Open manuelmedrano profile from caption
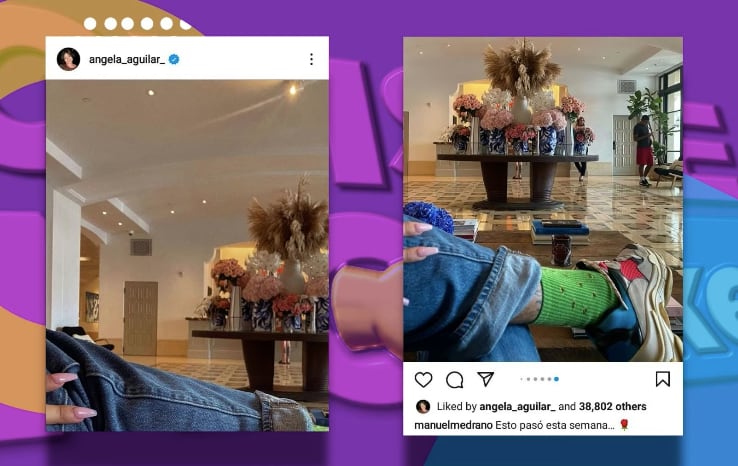This screenshot has height=466, width=738. (453, 425)
